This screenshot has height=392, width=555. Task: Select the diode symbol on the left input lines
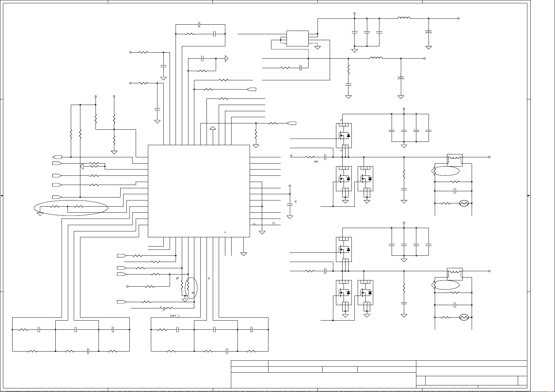pyautogui.click(x=82, y=166)
